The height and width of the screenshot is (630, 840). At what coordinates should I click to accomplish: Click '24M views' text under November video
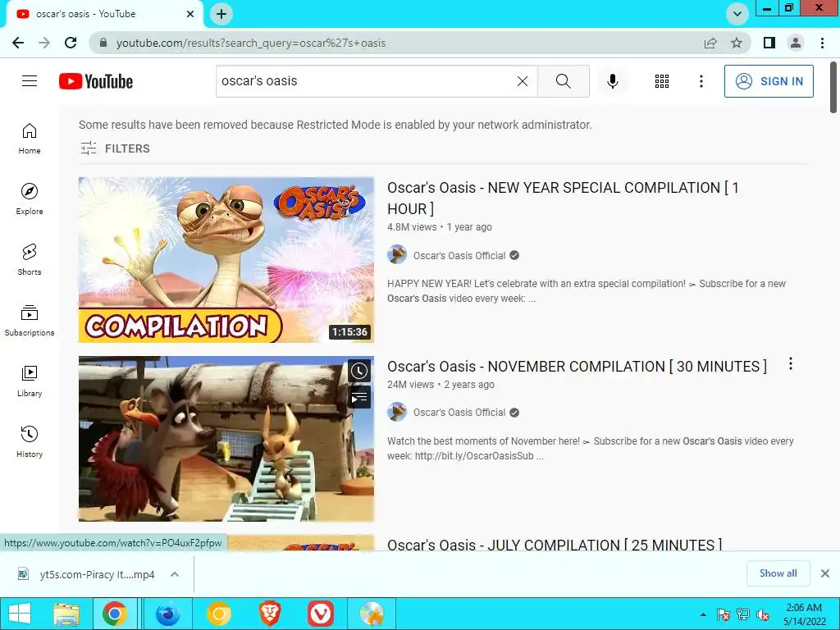tap(410, 385)
